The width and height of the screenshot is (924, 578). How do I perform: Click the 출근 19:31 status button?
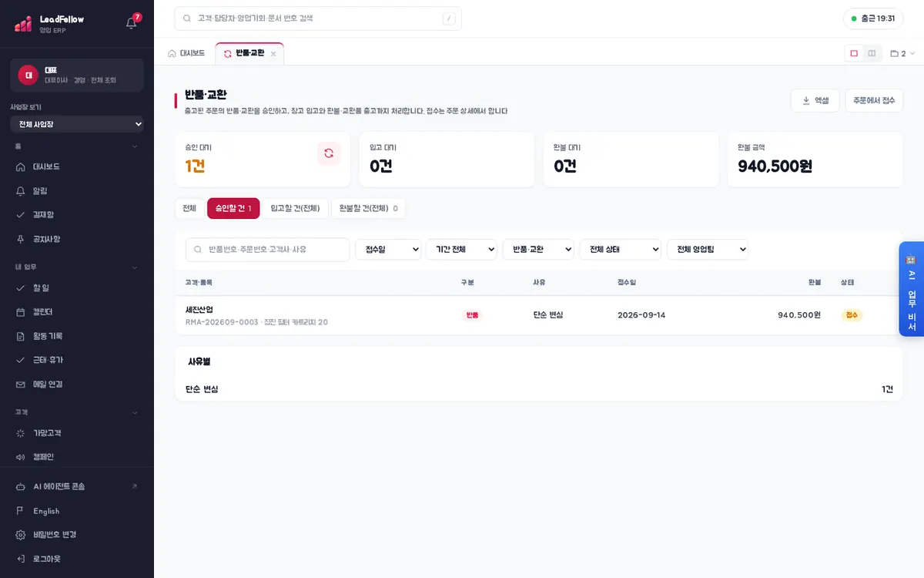click(873, 18)
